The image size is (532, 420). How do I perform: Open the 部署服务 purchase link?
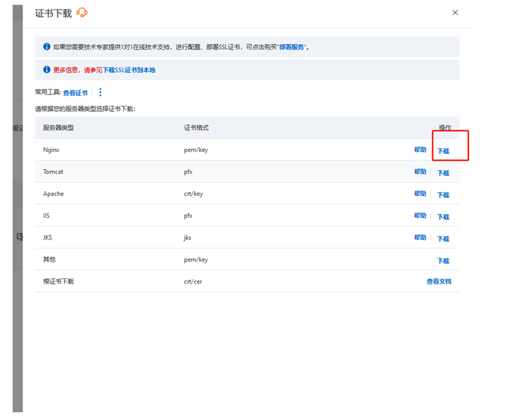[292, 47]
